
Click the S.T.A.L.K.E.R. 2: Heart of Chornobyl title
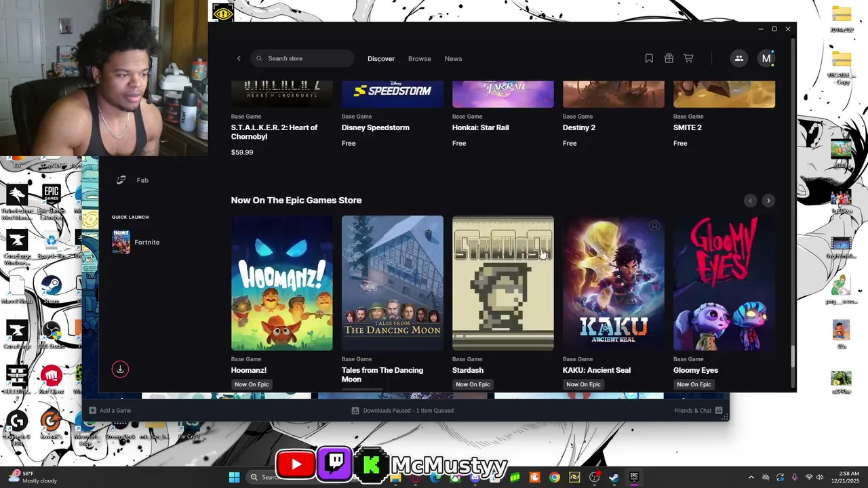tap(275, 132)
